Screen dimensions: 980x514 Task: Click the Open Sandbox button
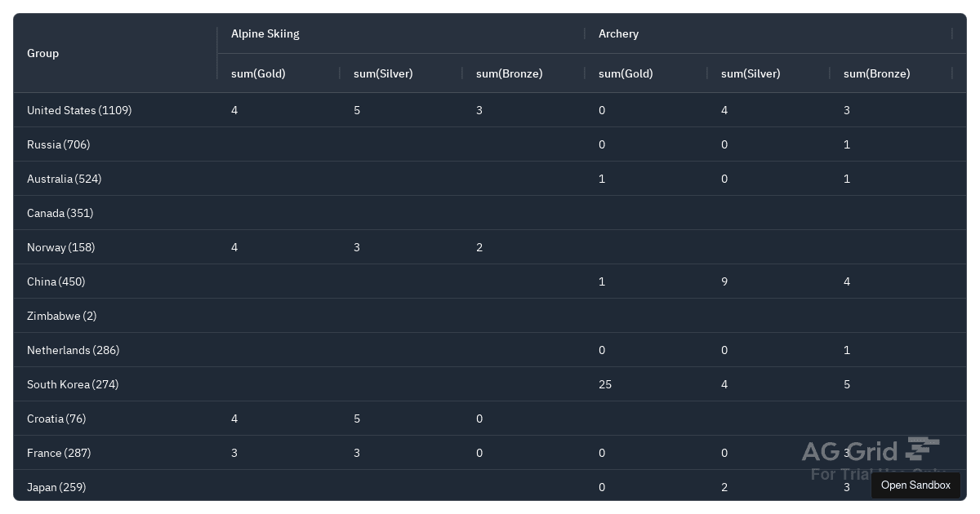(x=915, y=485)
